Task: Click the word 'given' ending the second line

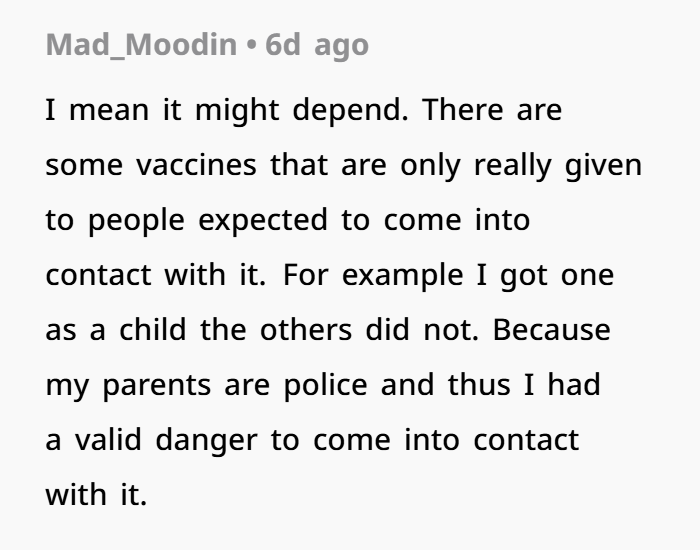Action: tap(603, 165)
